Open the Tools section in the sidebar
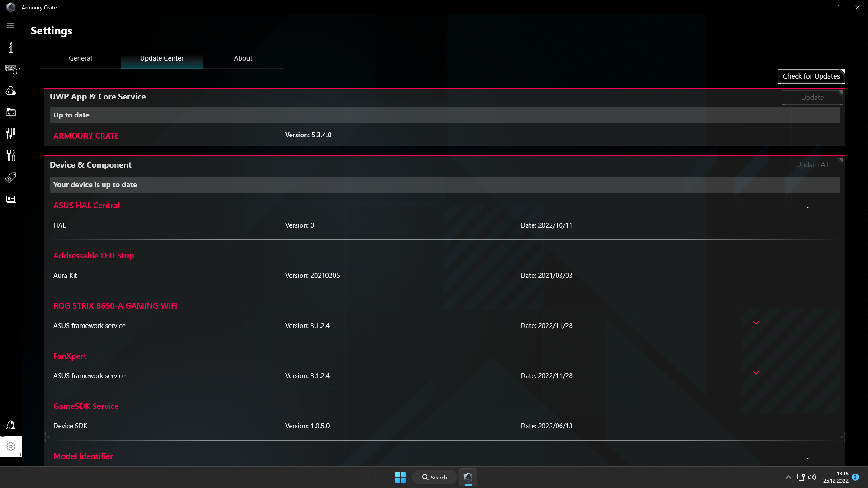The height and width of the screenshot is (488, 868). pos(11,155)
